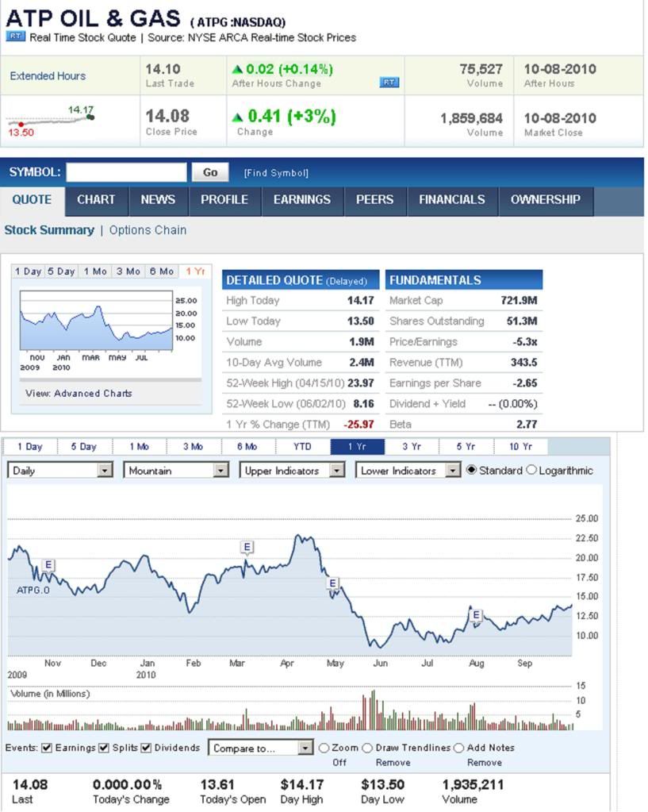This screenshot has height=812, width=648.
Task: Select the Zoom radio option
Action: pyautogui.click(x=324, y=748)
